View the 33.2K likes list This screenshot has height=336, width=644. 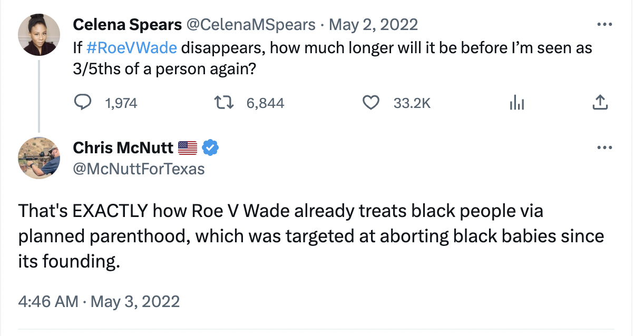click(x=412, y=103)
